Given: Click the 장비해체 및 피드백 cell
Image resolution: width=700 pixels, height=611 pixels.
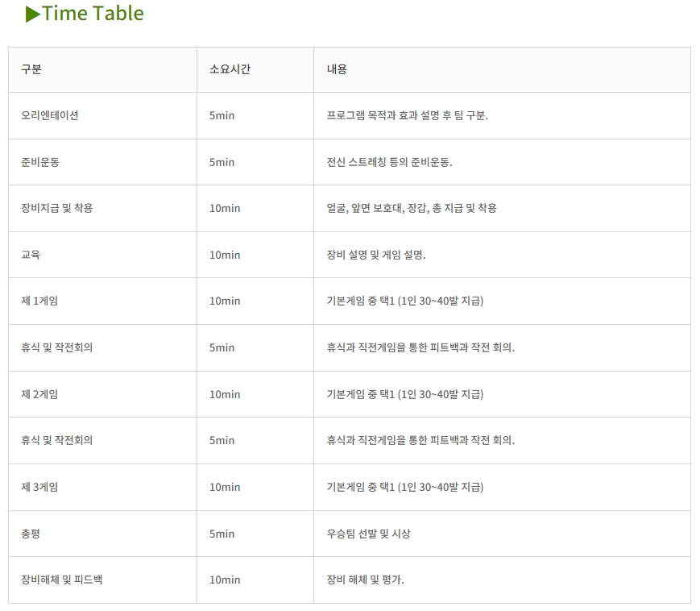Looking at the screenshot, I should click(x=61, y=580).
